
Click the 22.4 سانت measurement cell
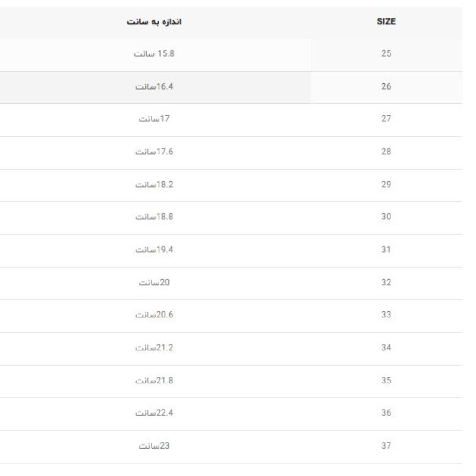click(154, 413)
